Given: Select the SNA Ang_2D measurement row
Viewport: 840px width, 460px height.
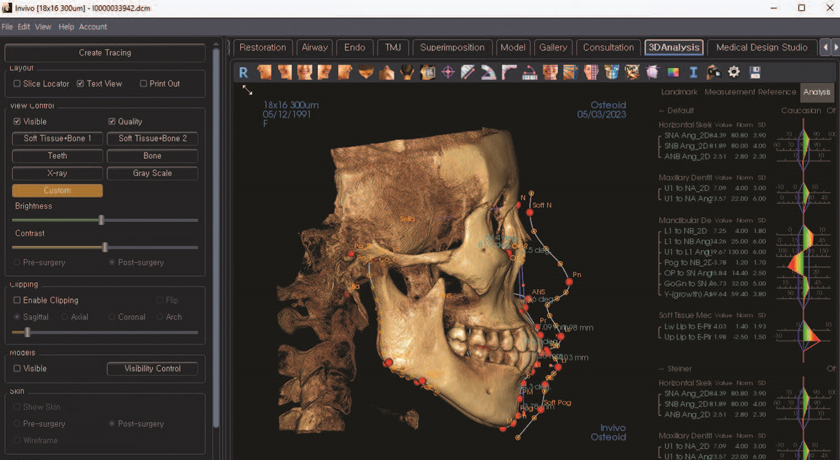Looking at the screenshot, I should [x=715, y=135].
